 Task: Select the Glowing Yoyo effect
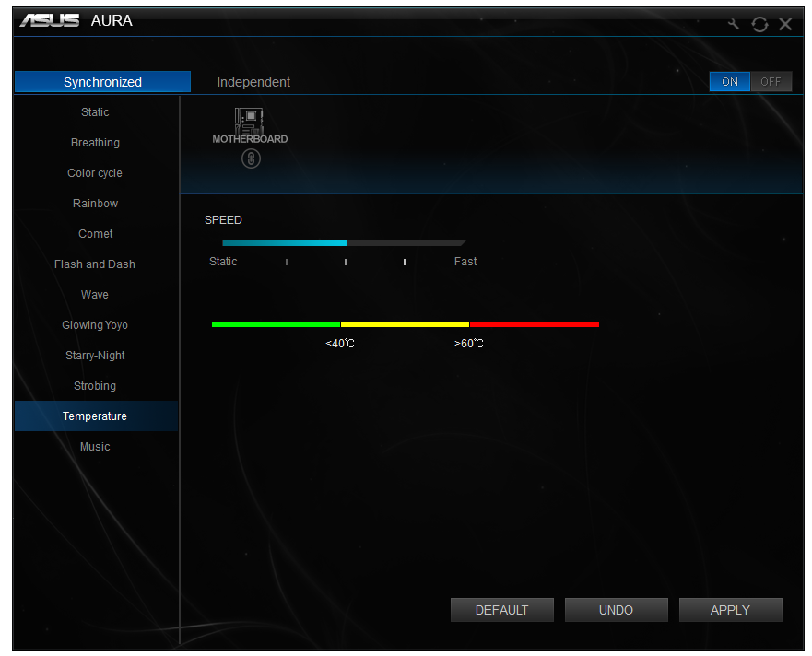pos(95,324)
